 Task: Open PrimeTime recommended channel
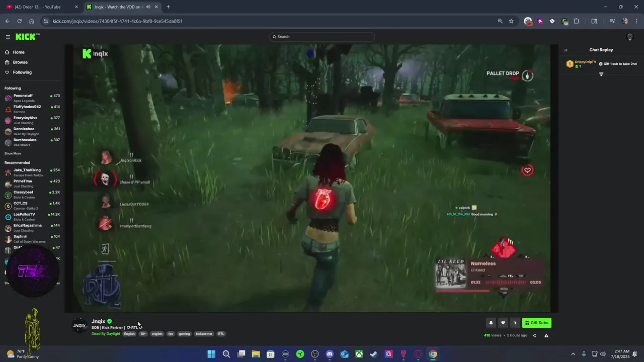coord(32,183)
